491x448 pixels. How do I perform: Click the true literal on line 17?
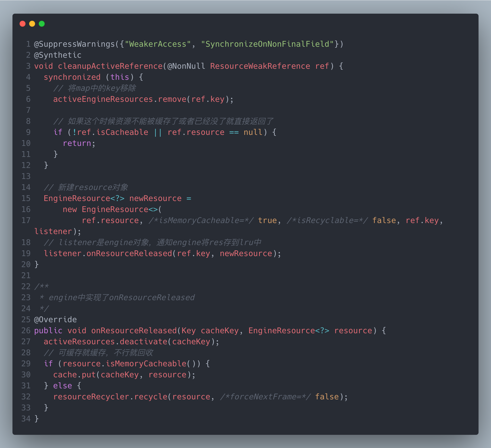click(x=267, y=220)
